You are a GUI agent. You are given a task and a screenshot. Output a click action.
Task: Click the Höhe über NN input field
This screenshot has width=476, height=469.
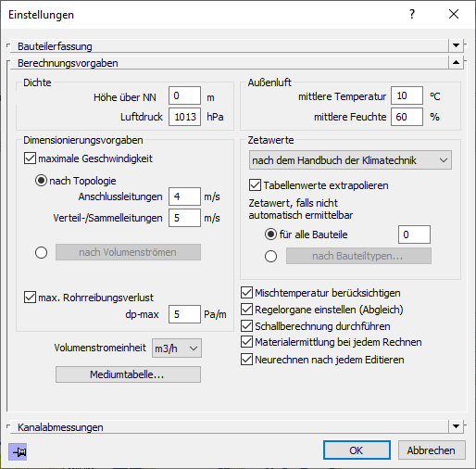184,95
